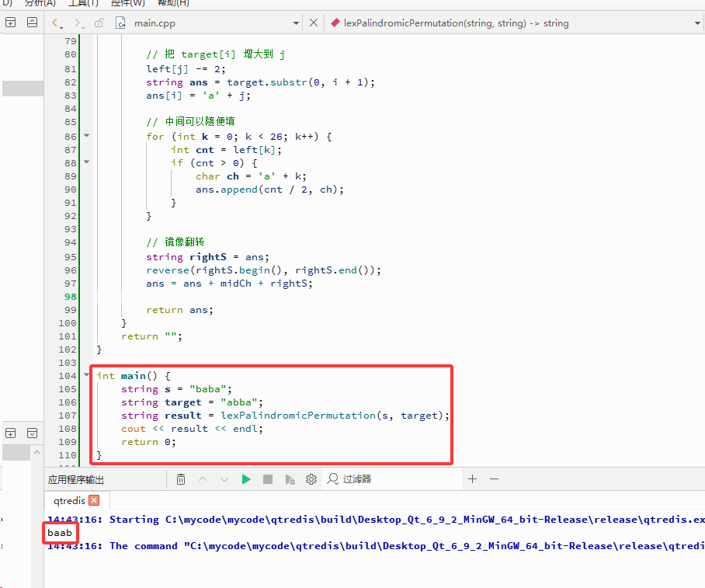Click the 'string s = "baba";' code line
Viewport: 705px width, 588px height.
tap(177, 389)
